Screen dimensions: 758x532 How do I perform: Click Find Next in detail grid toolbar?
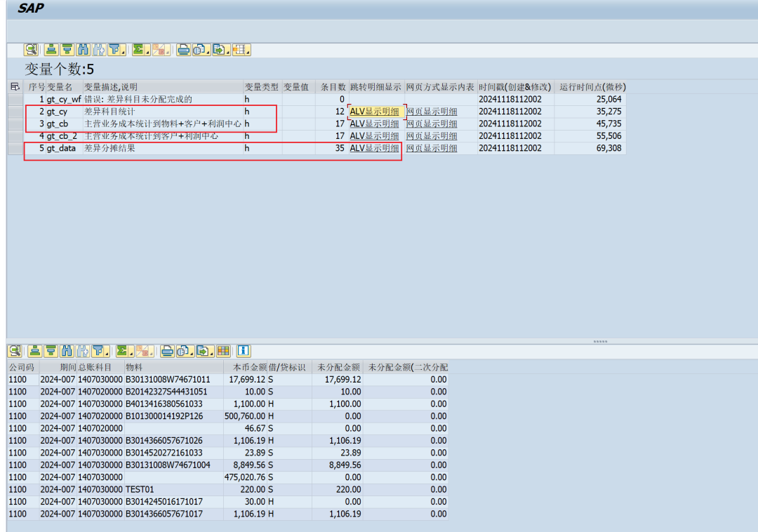(83, 351)
